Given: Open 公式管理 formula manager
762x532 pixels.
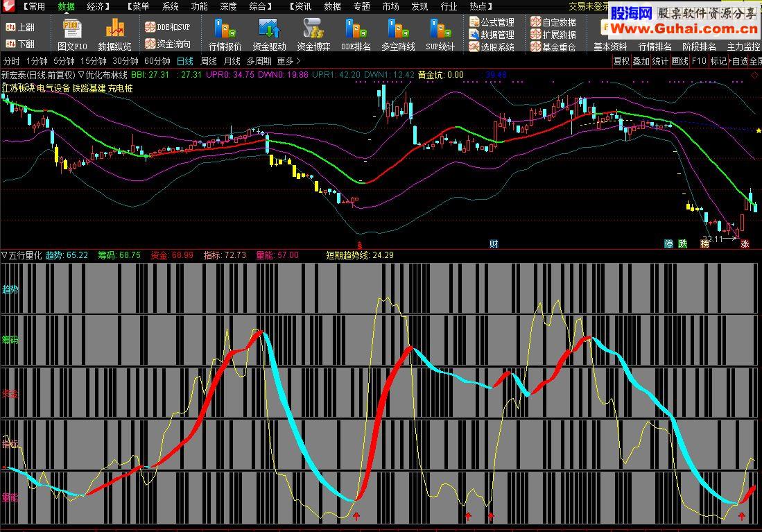Looking at the screenshot, I should 492,22.
